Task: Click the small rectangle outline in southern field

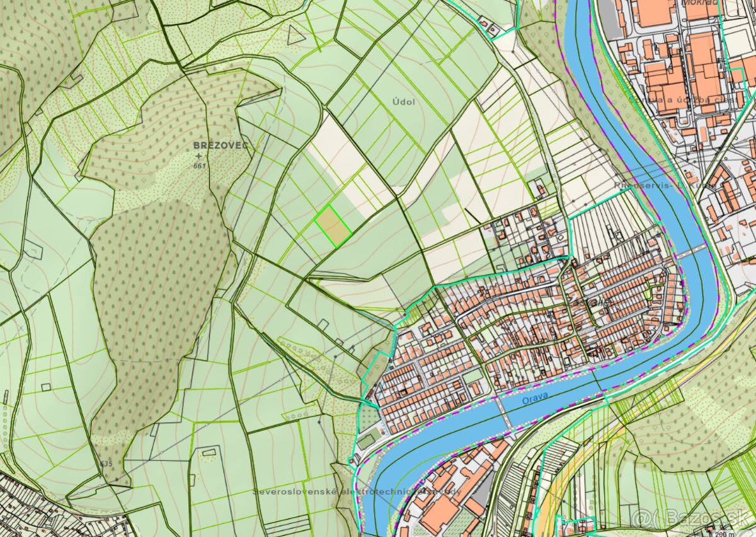Action: point(209,451)
